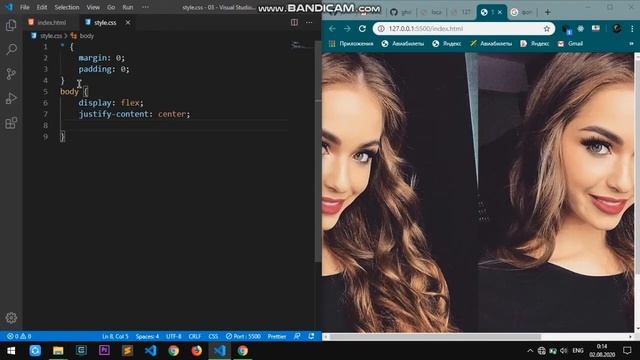Screen dimensions: 640x360
Task: Show the hidden menus via the ellipsis
Action: click(145, 7)
